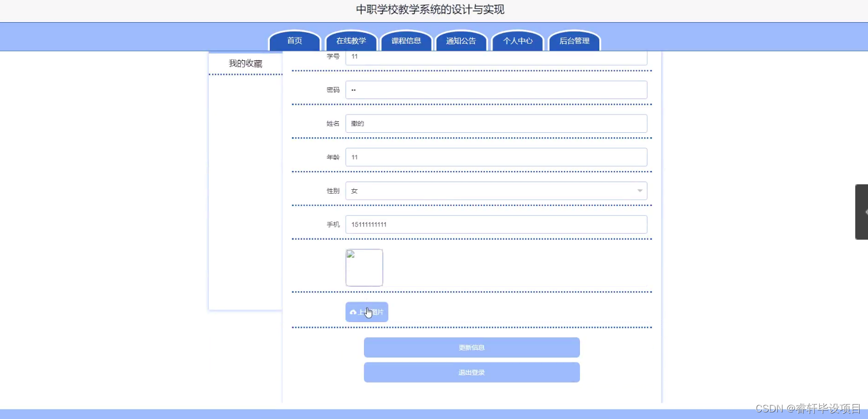Open the 通知公告 tab
The height and width of the screenshot is (419, 868).
(x=461, y=40)
